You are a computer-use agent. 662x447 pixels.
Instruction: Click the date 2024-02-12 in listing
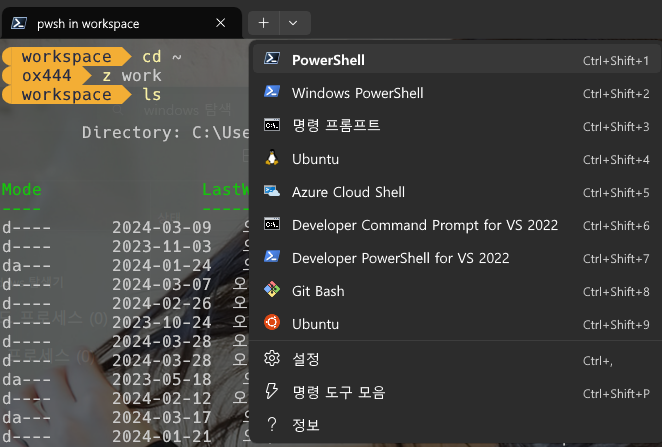[162, 398]
